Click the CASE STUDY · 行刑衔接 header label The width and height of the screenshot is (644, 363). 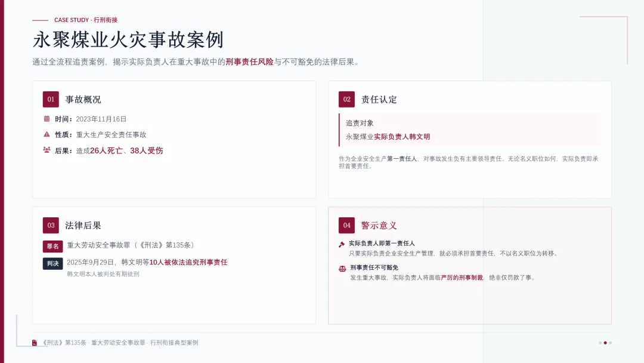click(x=86, y=20)
